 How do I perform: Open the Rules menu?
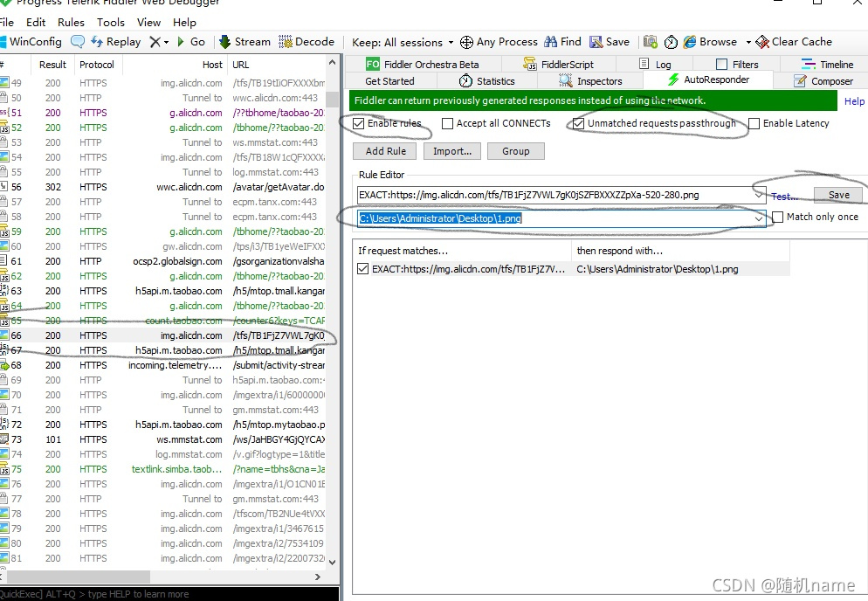[x=71, y=23]
